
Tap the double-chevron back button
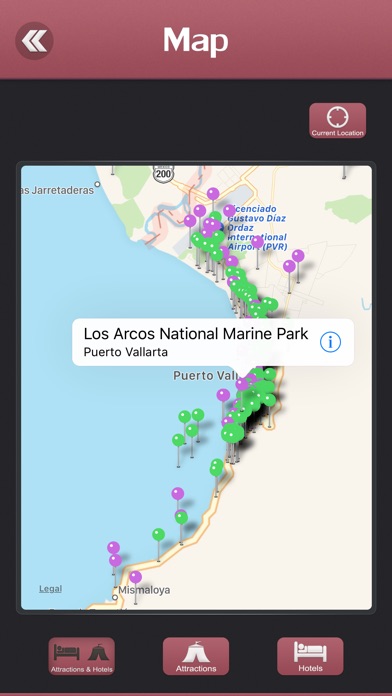point(34,41)
